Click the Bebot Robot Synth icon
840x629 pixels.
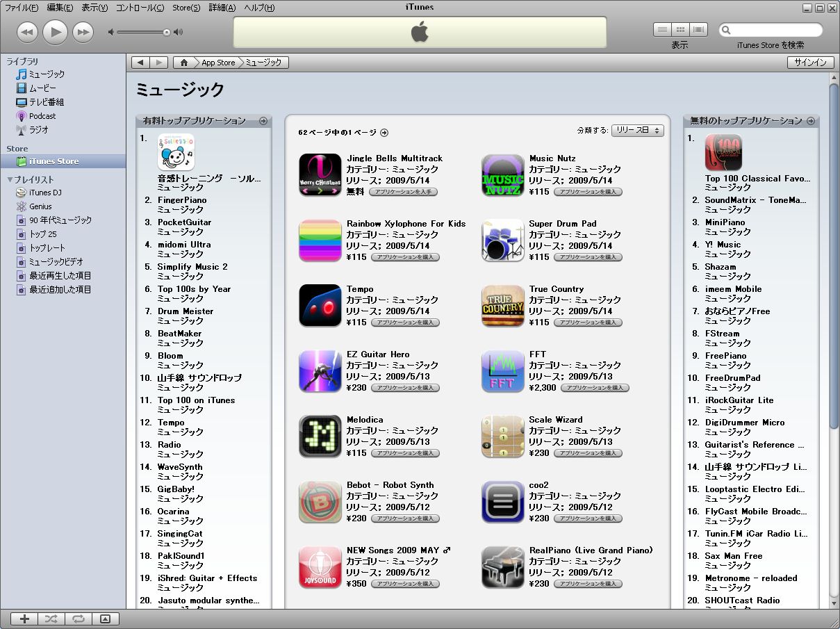[320, 503]
